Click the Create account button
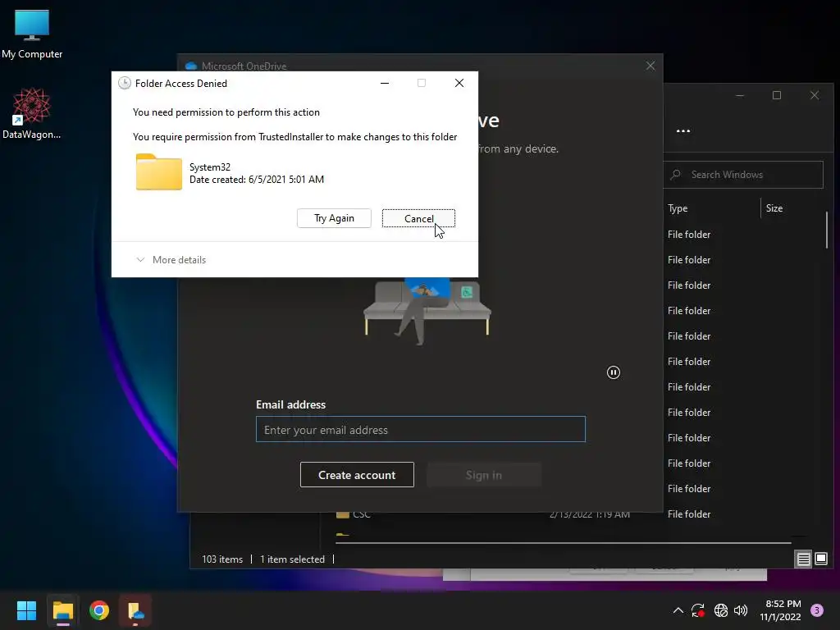Viewport: 840px width, 630px height. 357,475
